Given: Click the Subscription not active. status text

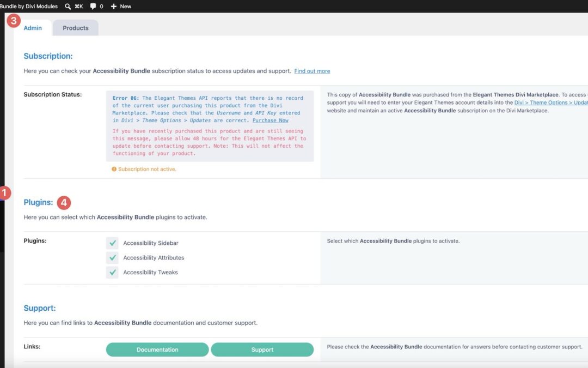Looking at the screenshot, I should click(x=147, y=170).
